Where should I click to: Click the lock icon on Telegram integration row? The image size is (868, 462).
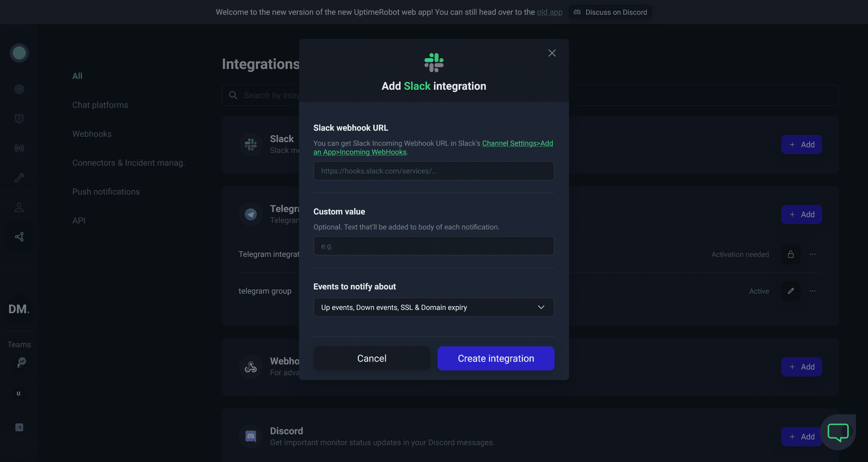[791, 254]
